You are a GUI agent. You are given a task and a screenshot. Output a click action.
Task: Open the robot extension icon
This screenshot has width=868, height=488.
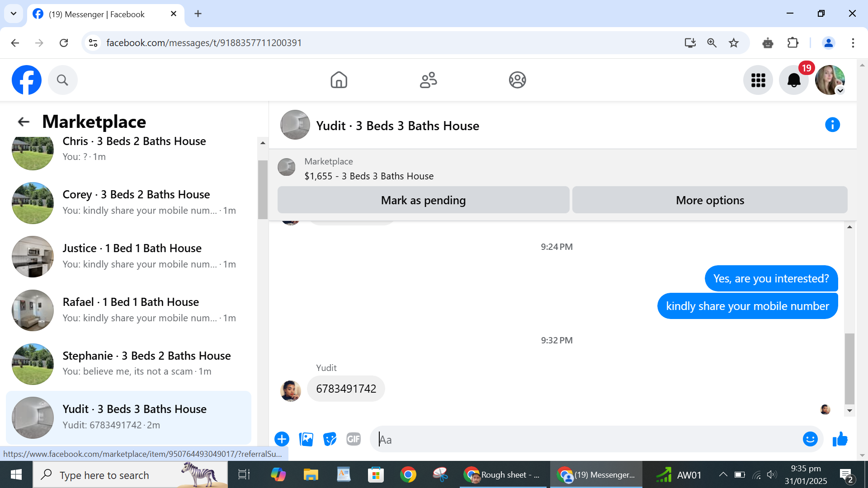point(768,42)
